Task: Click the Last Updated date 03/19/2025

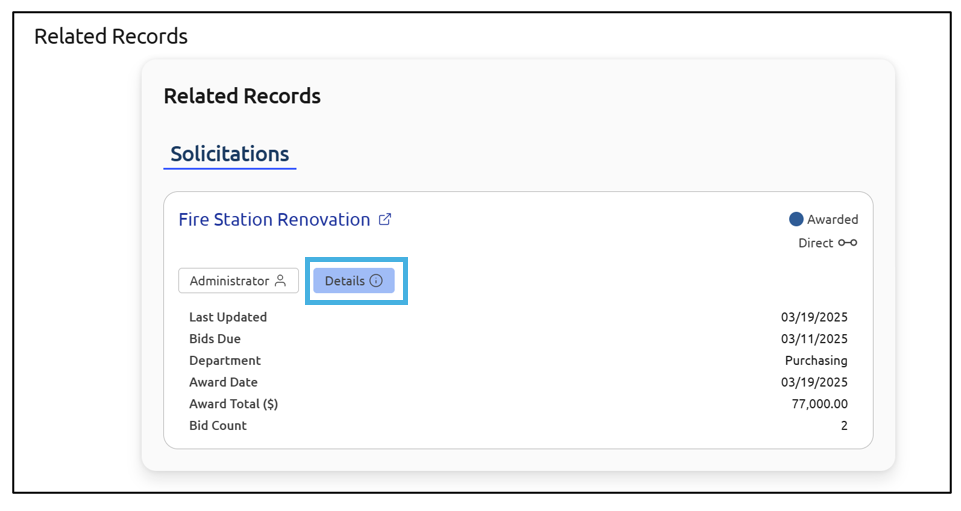Action: click(814, 317)
